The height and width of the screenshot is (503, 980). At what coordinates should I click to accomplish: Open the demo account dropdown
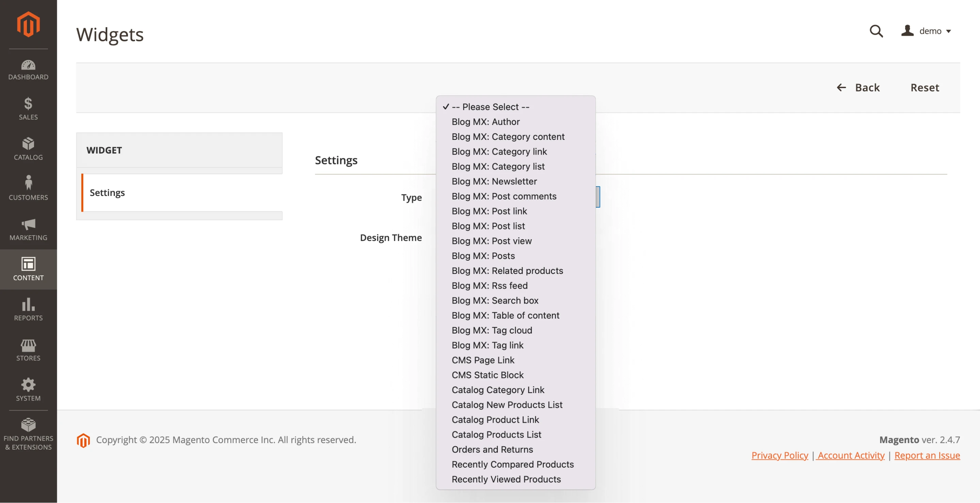pos(927,31)
